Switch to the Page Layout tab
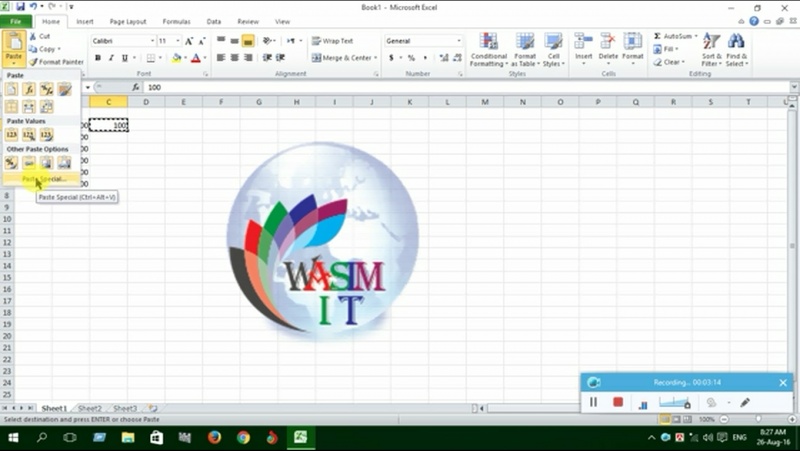Screen dimensions: 800x451 pos(128,21)
